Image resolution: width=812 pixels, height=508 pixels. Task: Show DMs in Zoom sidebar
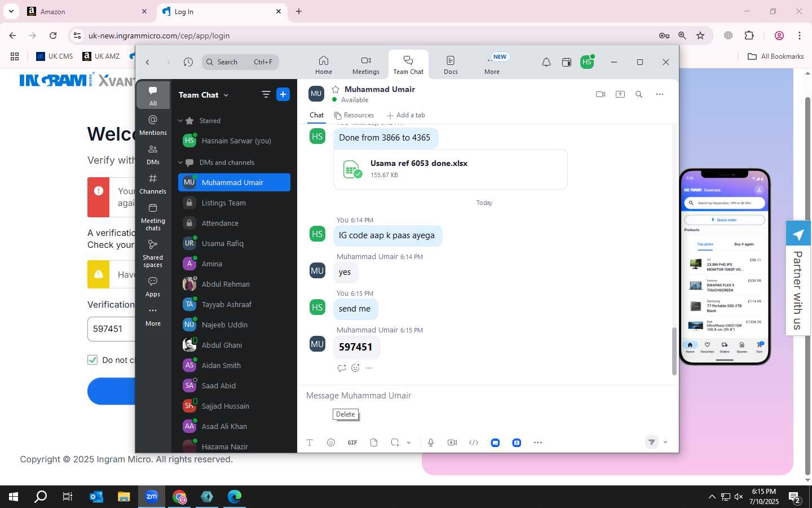(153, 154)
